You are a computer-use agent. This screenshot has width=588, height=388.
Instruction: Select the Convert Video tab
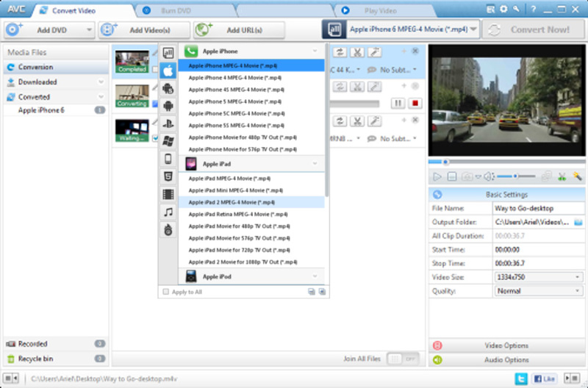pyautogui.click(x=82, y=11)
